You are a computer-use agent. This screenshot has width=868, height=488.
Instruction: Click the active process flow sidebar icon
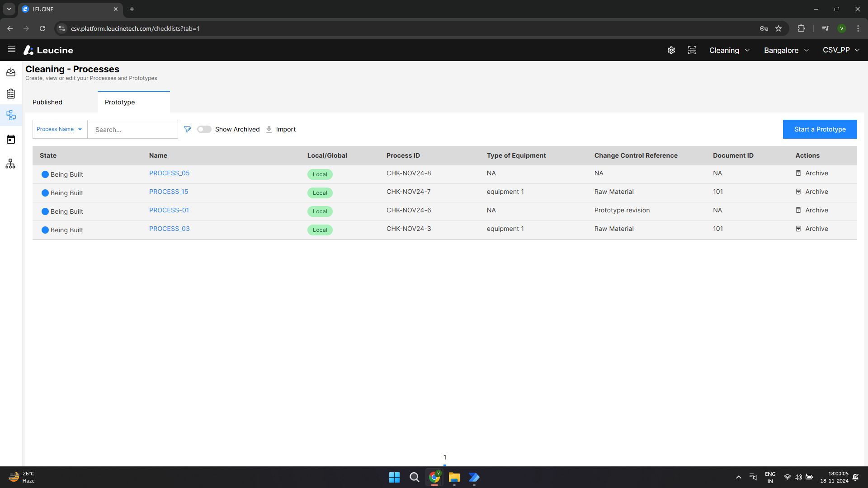coord(10,115)
